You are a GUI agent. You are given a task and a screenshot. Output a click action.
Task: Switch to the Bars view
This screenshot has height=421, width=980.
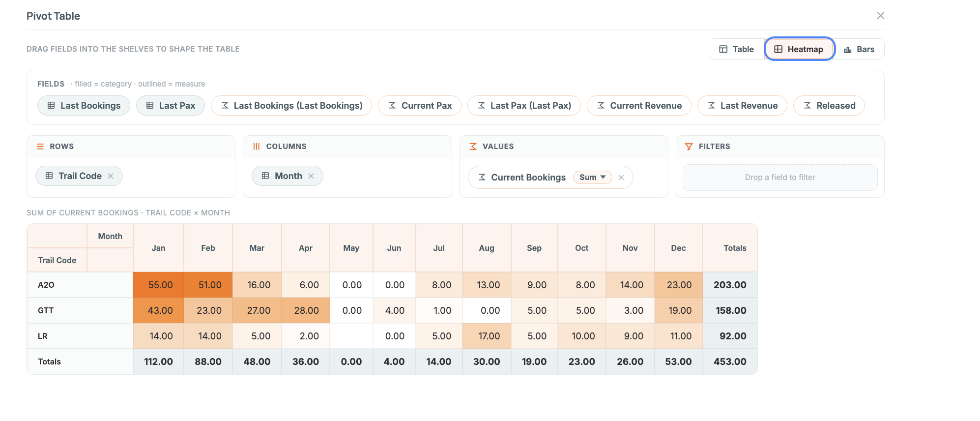859,49
